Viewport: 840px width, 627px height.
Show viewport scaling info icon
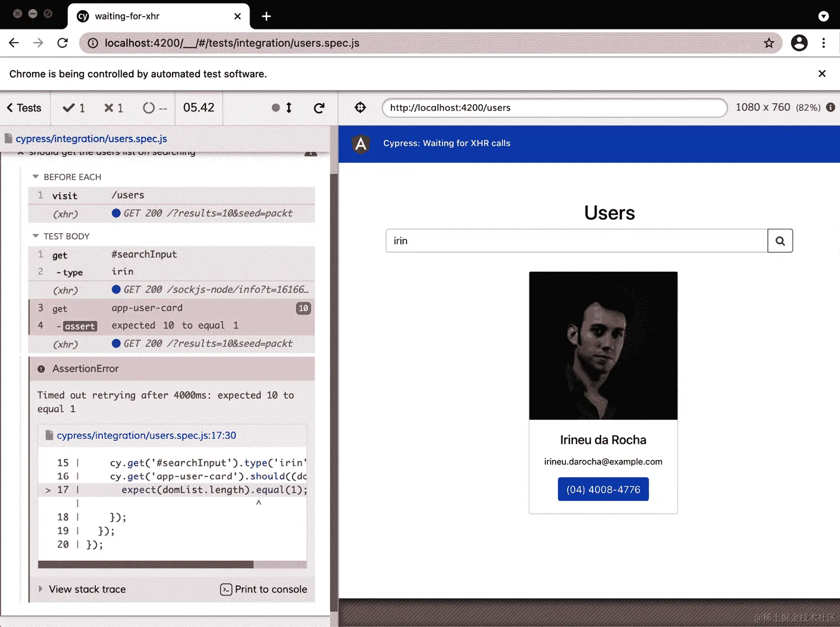(830, 107)
